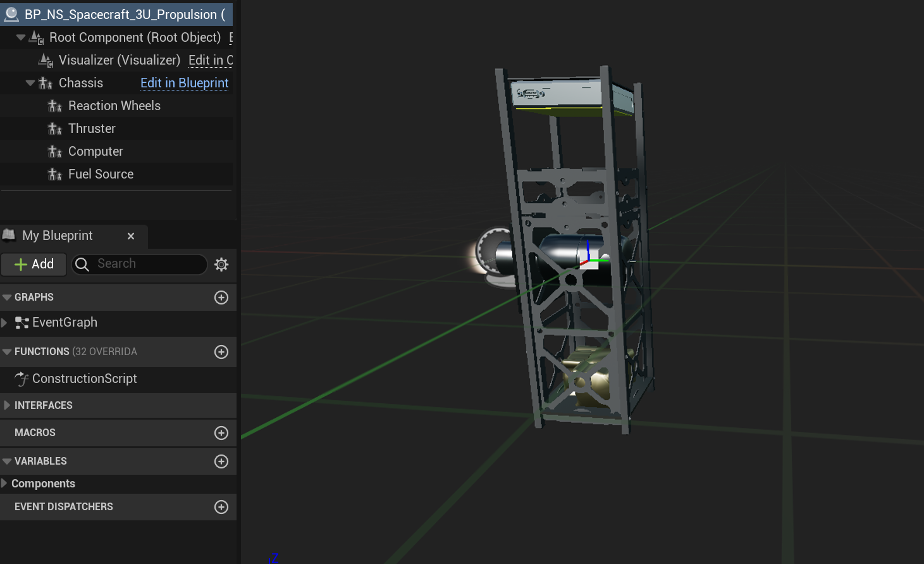Click the Computer component icon

tap(55, 152)
